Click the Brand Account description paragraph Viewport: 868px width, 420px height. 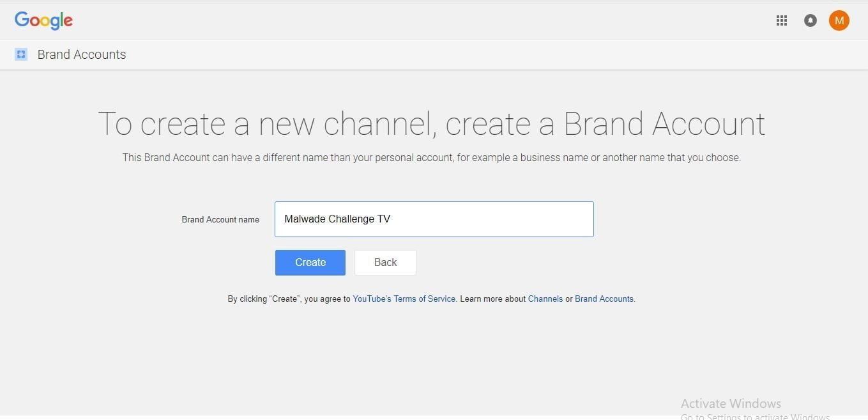point(432,157)
